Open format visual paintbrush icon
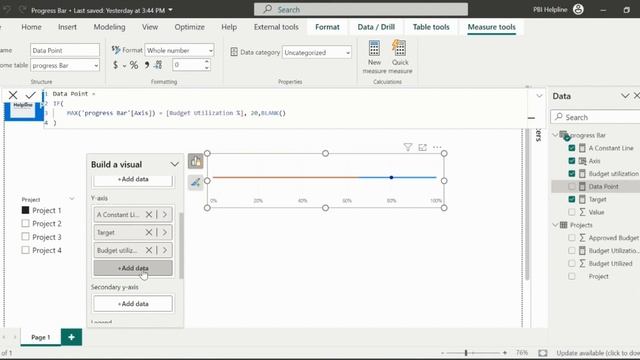Image resolution: width=640 pixels, height=360 pixels. pos(196,182)
